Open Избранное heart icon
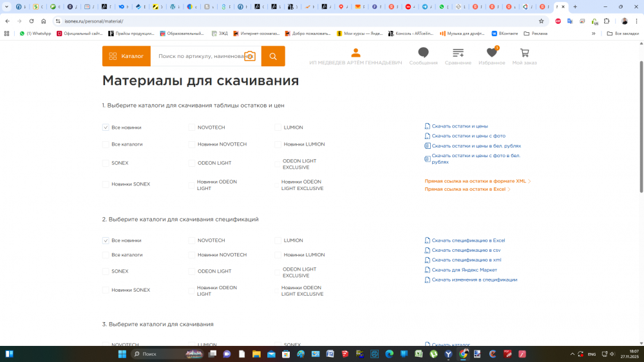This screenshot has height=362, width=644. click(491, 52)
